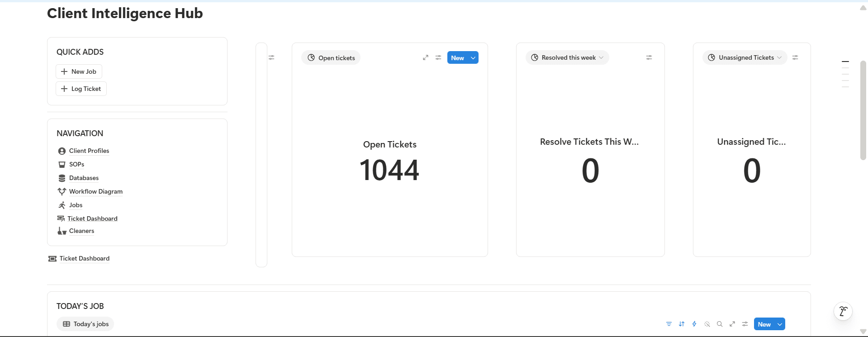Click the page outline markers at right edge
The width and height of the screenshot is (868, 337).
pyautogui.click(x=845, y=74)
